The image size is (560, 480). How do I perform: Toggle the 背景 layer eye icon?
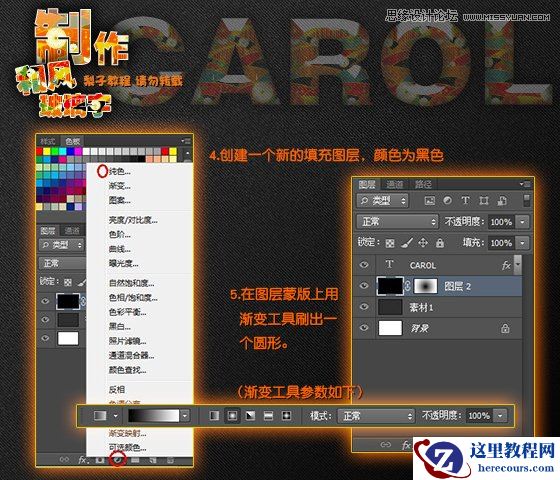tap(364, 328)
